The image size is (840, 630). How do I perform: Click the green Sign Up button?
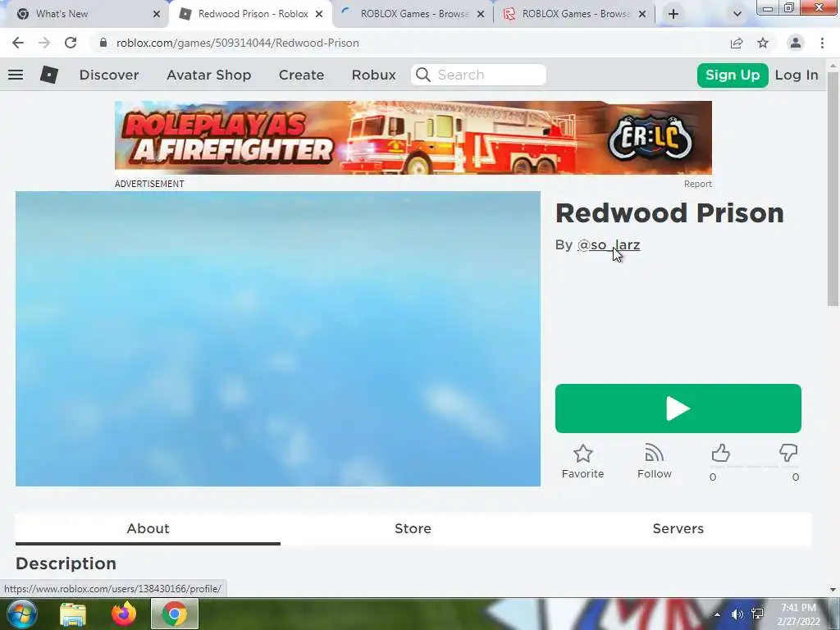coord(733,75)
